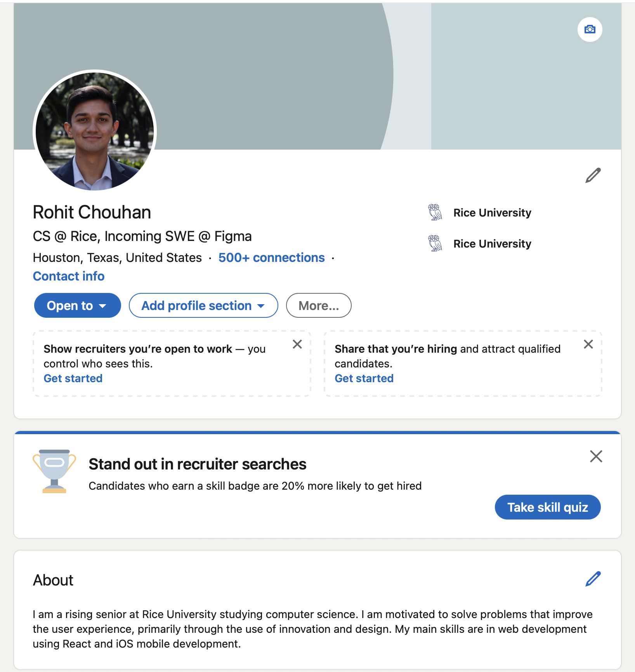
Task: Expand the Open to dropdown
Action: pos(77,305)
